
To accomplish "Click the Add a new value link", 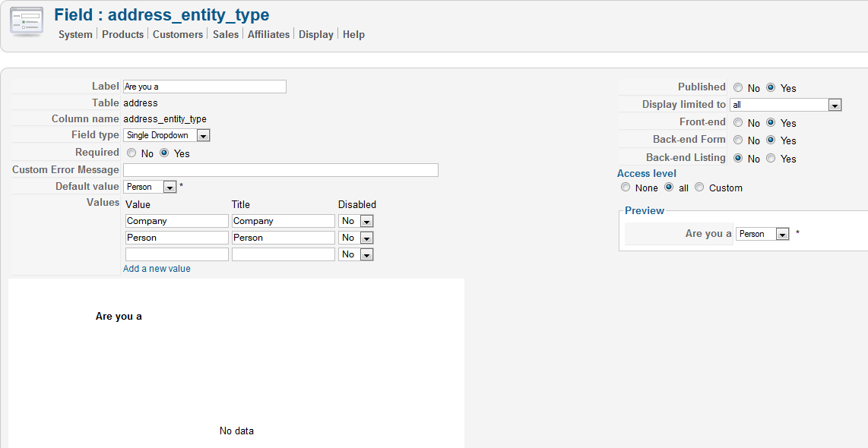I will click(x=157, y=269).
